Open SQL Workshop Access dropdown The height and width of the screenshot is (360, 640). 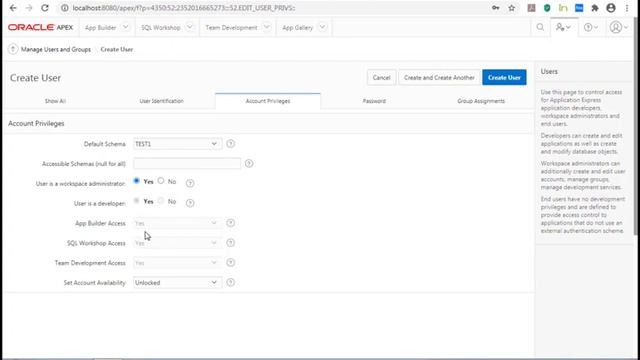(x=177, y=243)
